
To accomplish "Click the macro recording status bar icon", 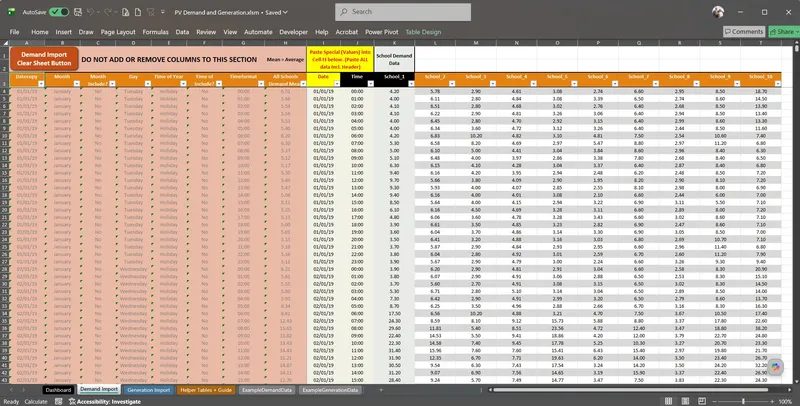I will (x=59, y=401).
